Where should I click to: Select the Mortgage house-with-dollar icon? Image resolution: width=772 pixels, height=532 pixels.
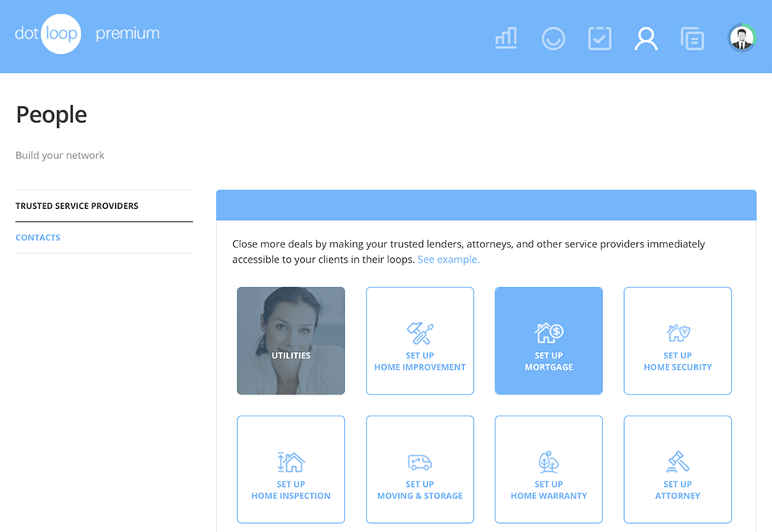pos(548,331)
